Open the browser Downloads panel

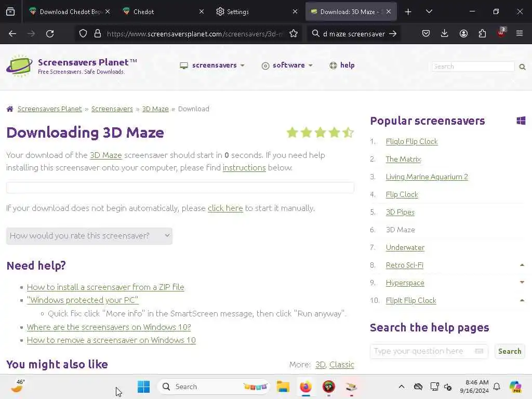click(445, 33)
